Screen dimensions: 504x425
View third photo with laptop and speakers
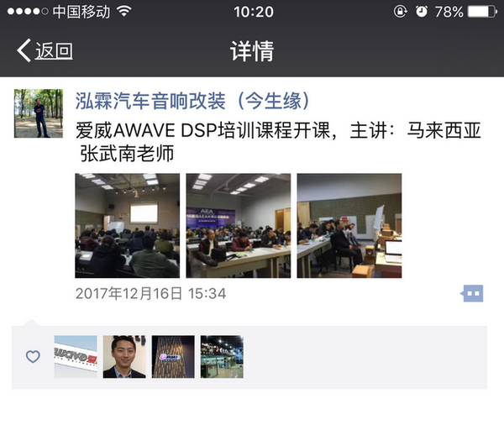[349, 226]
